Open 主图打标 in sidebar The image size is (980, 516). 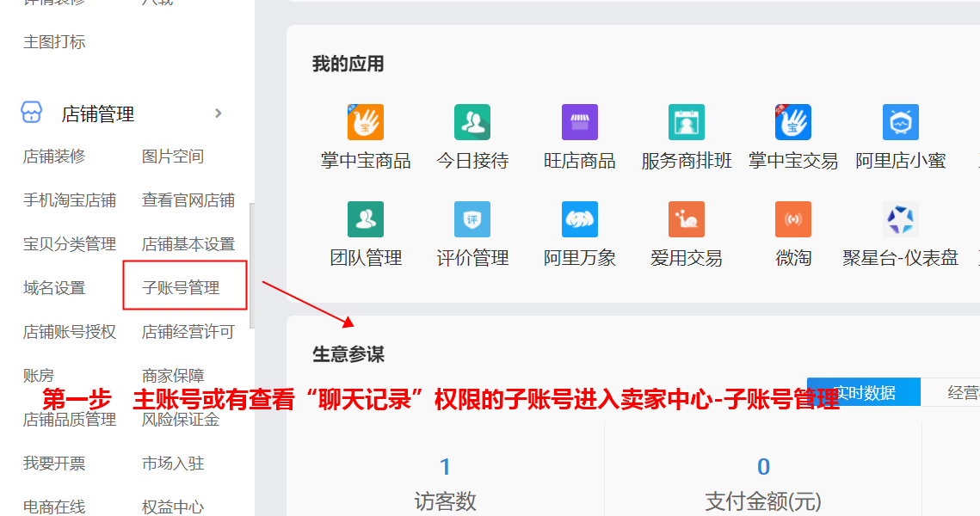tap(54, 42)
